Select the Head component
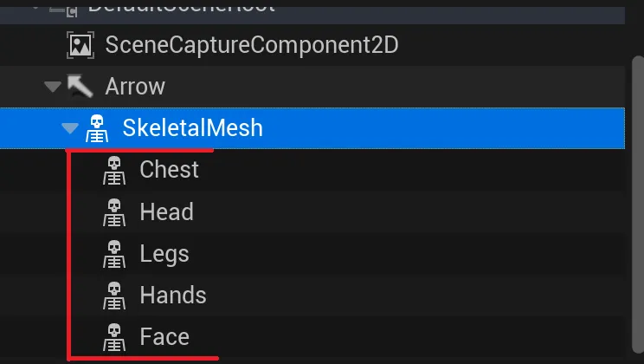 (x=166, y=211)
